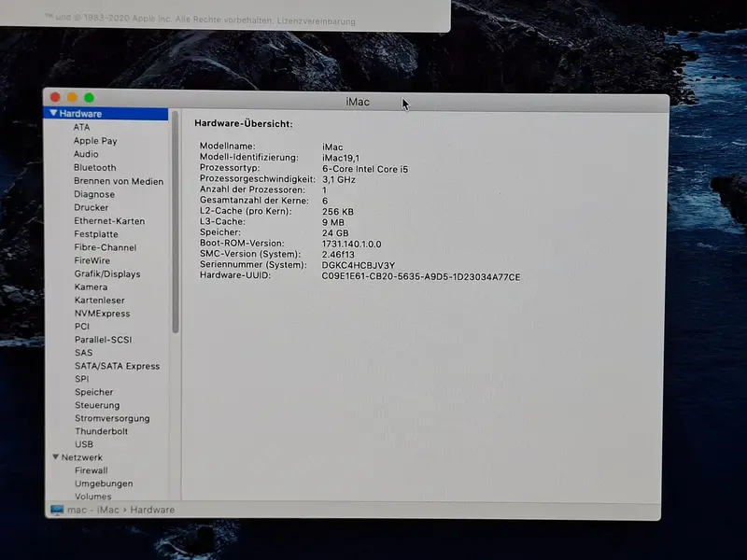Click the computer icon in path bar
The height and width of the screenshot is (560, 747).
tap(57, 510)
